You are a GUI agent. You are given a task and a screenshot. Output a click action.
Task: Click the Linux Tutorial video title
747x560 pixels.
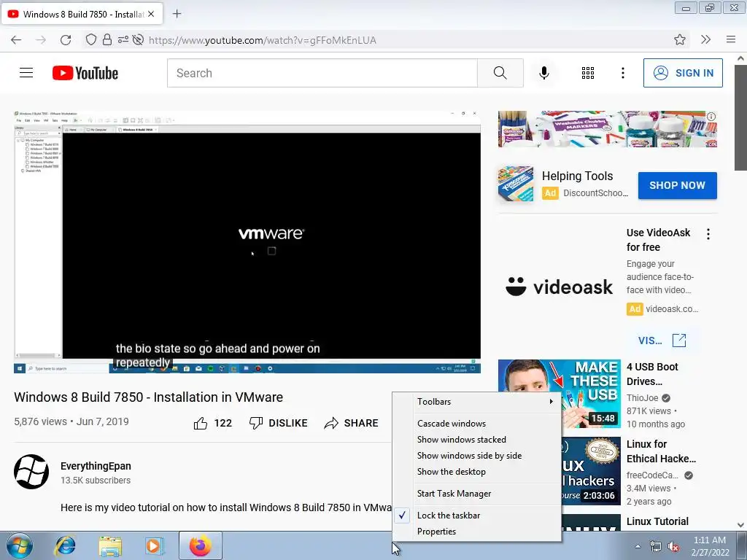point(657,521)
